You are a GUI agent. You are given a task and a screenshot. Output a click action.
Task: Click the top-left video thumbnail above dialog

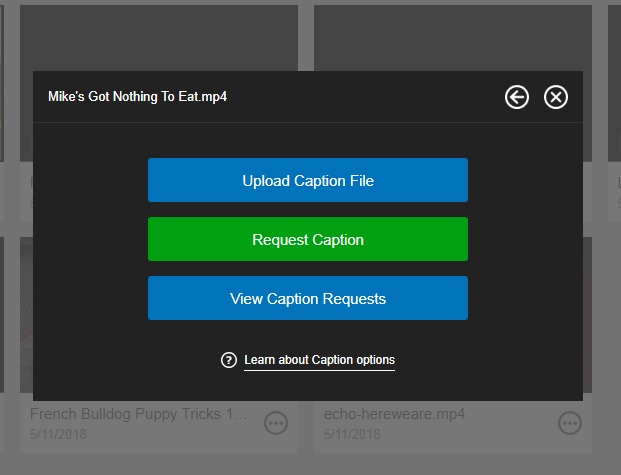click(159, 38)
